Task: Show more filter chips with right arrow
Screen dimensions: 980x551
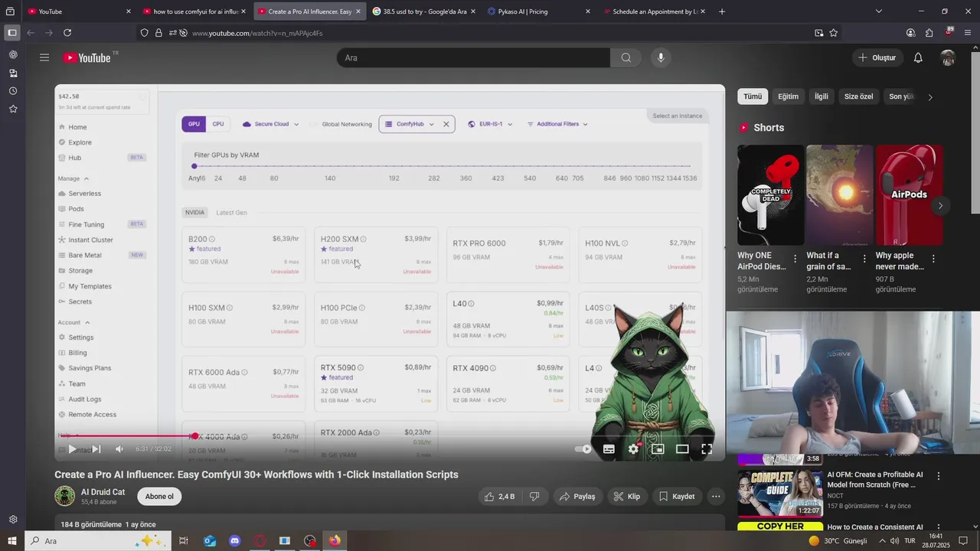Action: 930,97
